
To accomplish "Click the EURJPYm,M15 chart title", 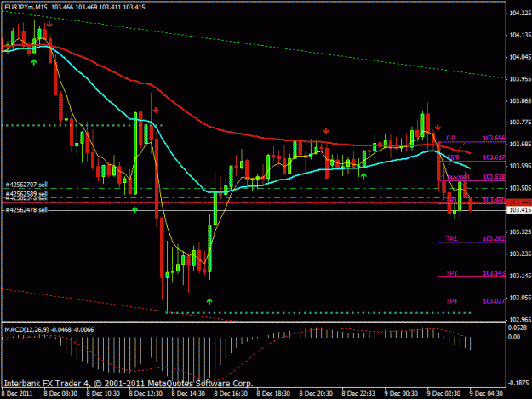I will [x=26, y=7].
